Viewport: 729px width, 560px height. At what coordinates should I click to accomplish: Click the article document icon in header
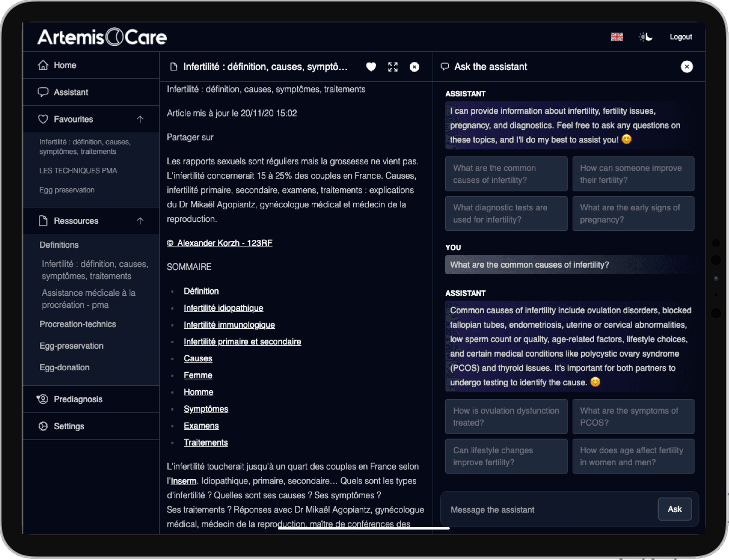pyautogui.click(x=174, y=67)
